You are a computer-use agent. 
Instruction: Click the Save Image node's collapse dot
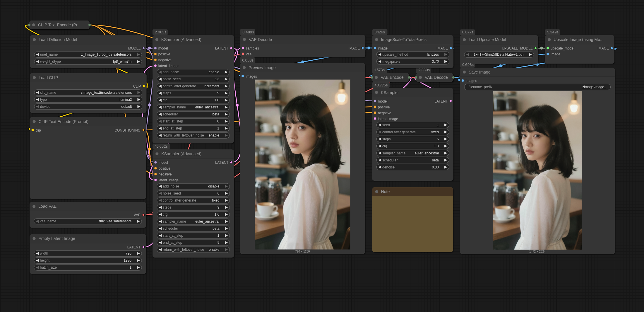click(464, 72)
